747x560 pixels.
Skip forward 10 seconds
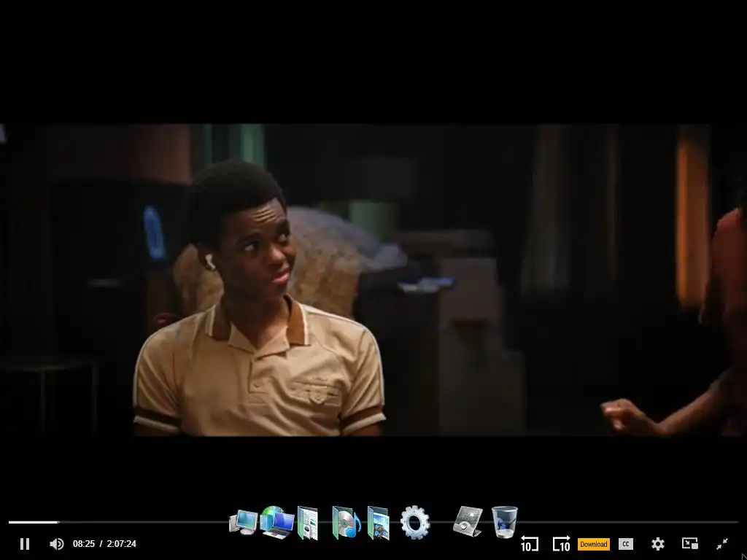(x=561, y=544)
